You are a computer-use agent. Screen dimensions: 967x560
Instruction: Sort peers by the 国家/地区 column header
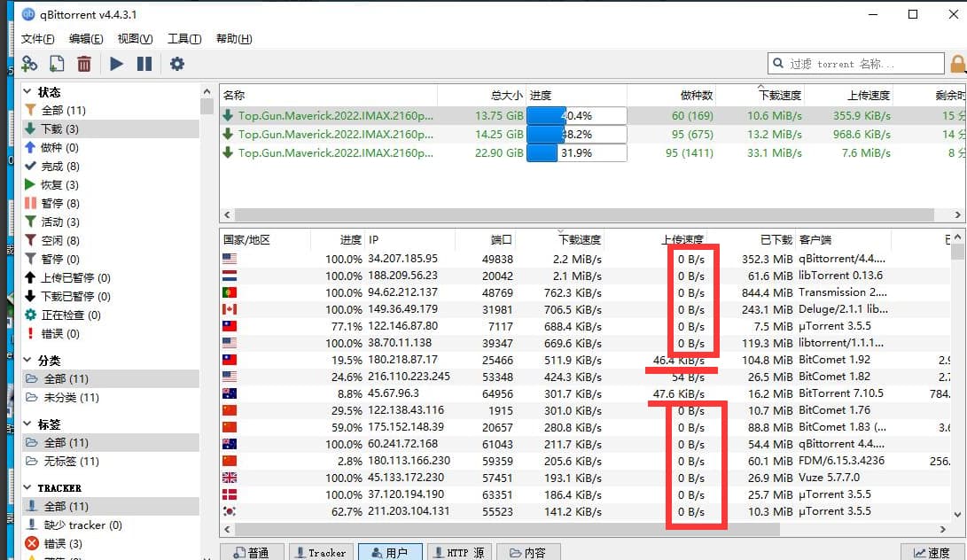(265, 239)
